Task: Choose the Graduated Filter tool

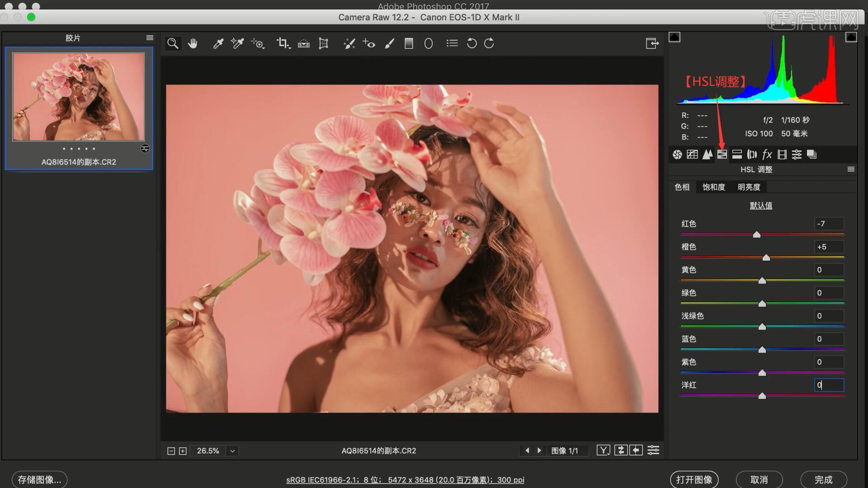Action: (x=409, y=43)
